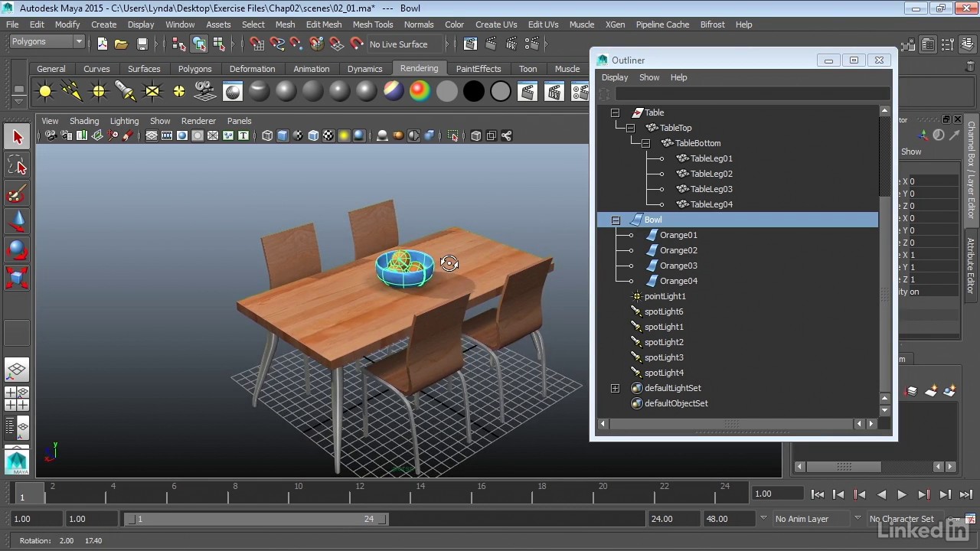
Task: Click the New Scene icon
Action: (x=103, y=44)
